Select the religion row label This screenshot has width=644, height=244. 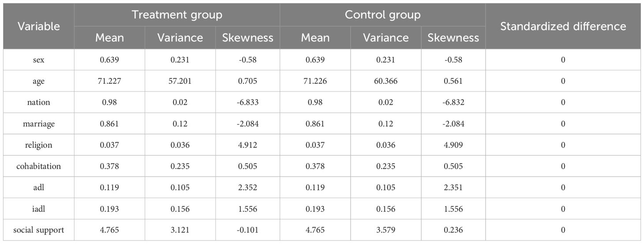(x=39, y=145)
